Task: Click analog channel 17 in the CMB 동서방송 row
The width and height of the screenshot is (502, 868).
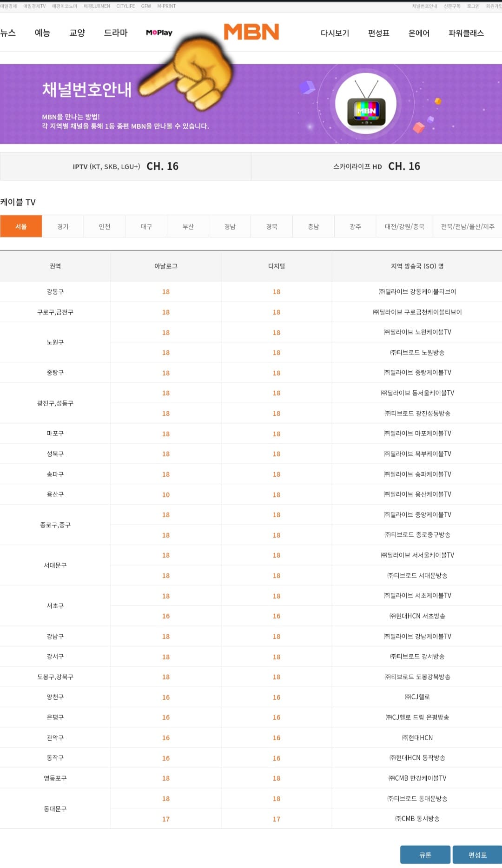Action: 166,819
